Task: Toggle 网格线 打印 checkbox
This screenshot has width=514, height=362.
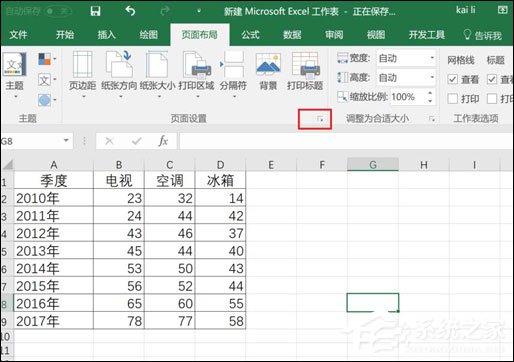Action: tap(452, 99)
